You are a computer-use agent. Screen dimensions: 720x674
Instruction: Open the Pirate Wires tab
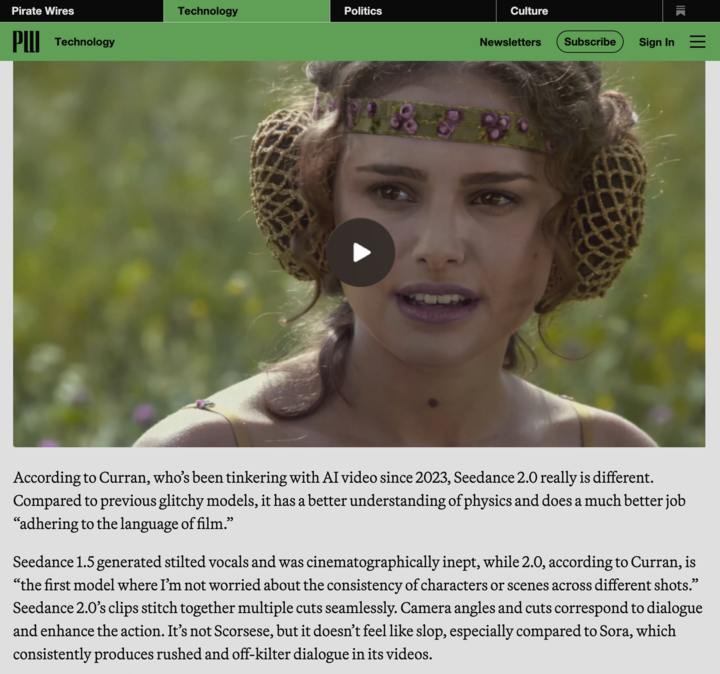click(81, 11)
